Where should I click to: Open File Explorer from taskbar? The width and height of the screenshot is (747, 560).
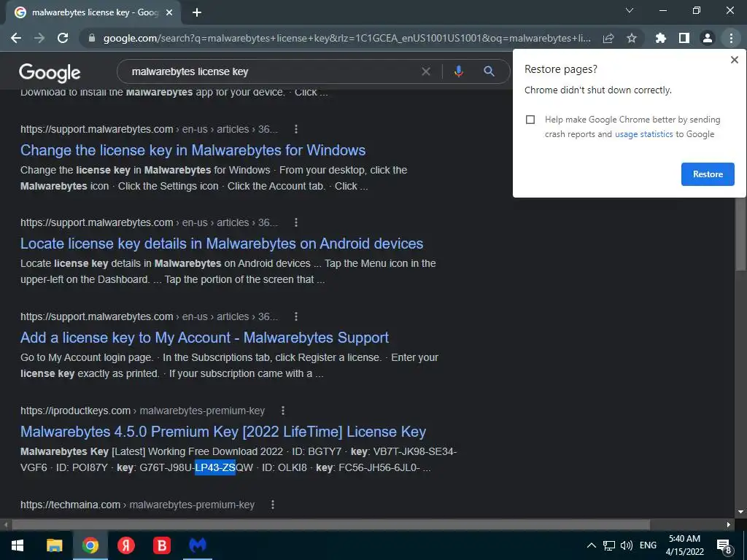click(54, 545)
